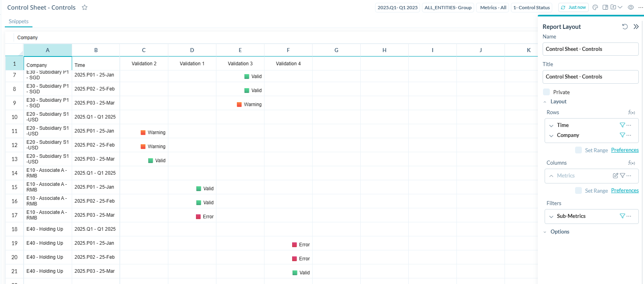Switch to the Snippets tab
644x284 pixels.
point(18,22)
